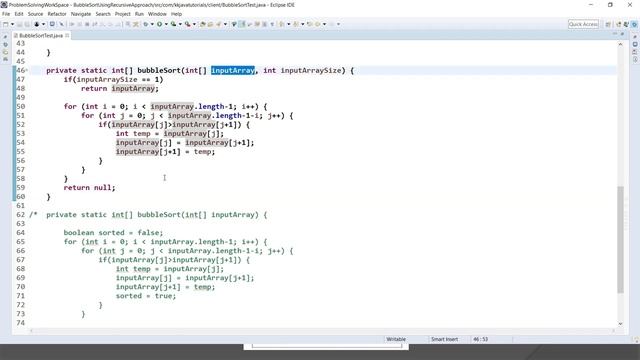Click the highlighted active perspective icon
Screen dimensions: 640x360
[634, 24]
